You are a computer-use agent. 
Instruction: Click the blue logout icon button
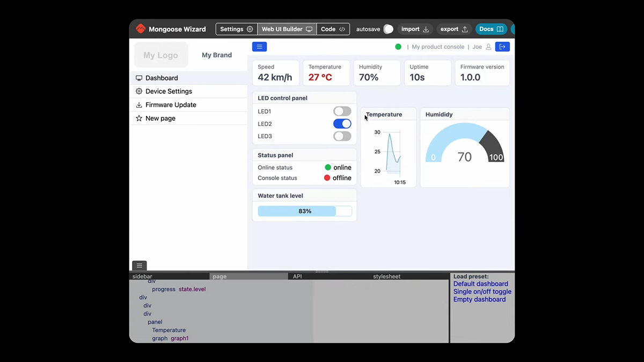pos(502,47)
